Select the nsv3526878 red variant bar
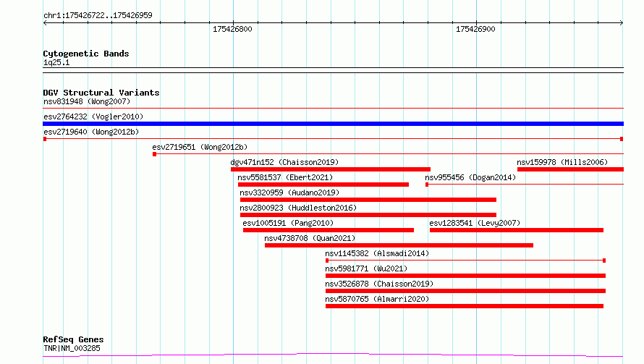 click(x=465, y=291)
